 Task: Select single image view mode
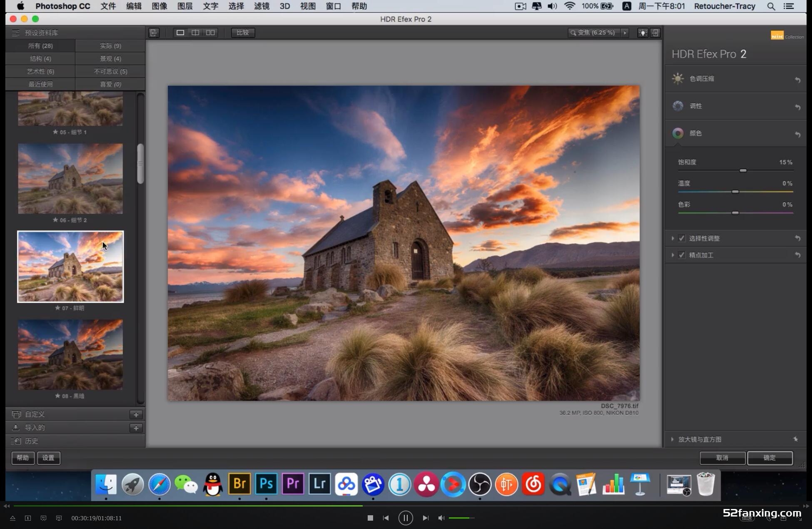[x=180, y=32]
